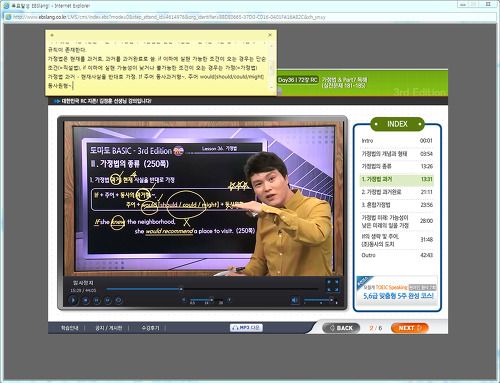Open the second bottom menu item (공지/게시판)
The image size is (500, 383).
point(108,328)
